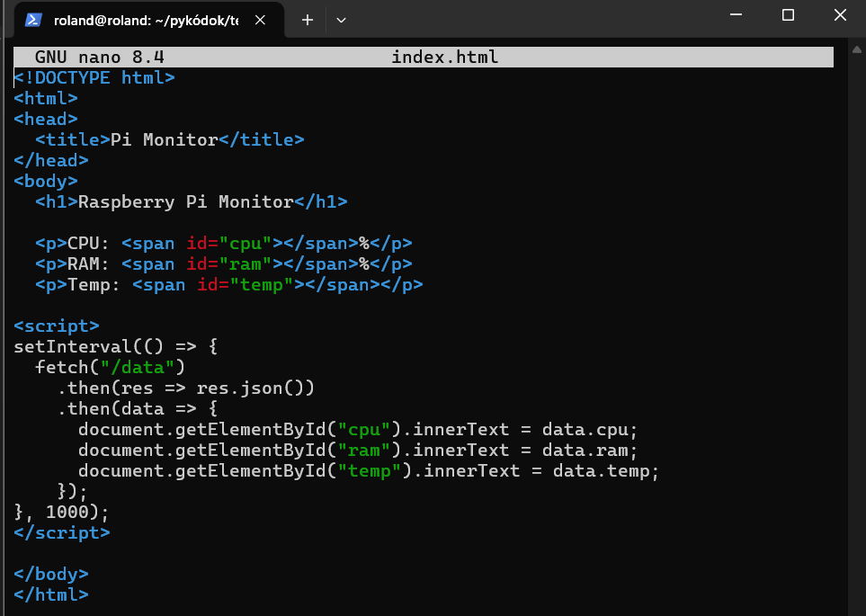Click the opening <head> tag
866x616 pixels.
(x=46, y=120)
